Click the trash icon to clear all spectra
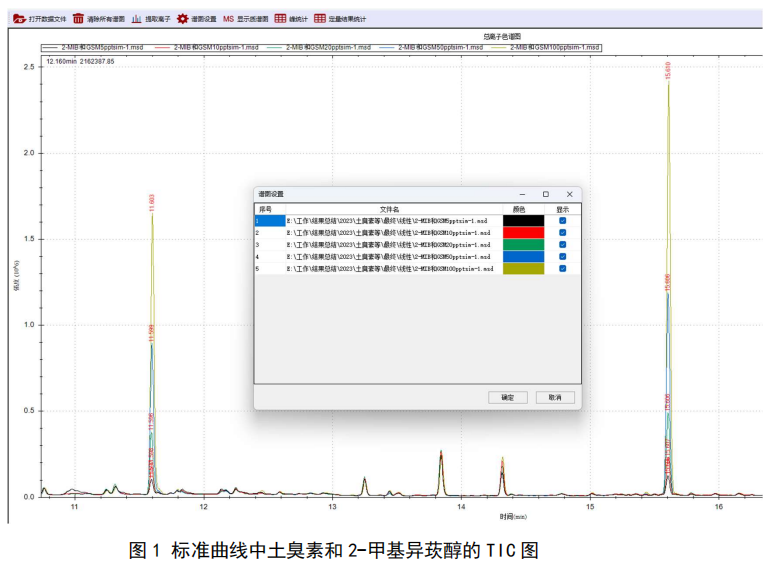767x565 pixels. click(x=79, y=18)
